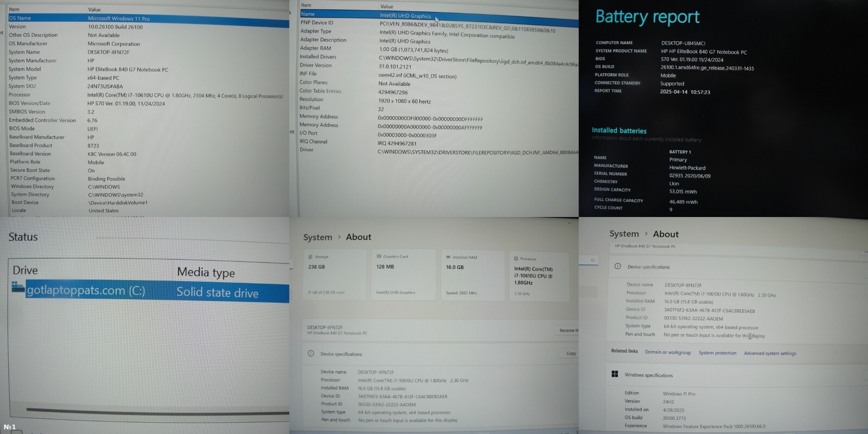Click the Graphics Card icon

point(379,256)
